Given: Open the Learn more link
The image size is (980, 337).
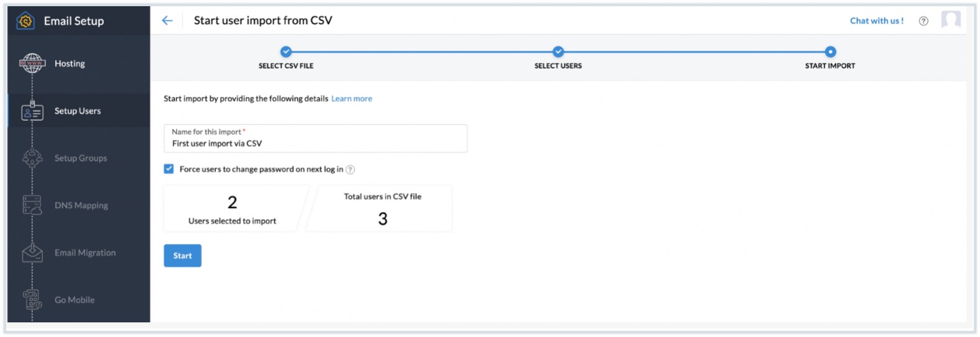Looking at the screenshot, I should tap(352, 98).
